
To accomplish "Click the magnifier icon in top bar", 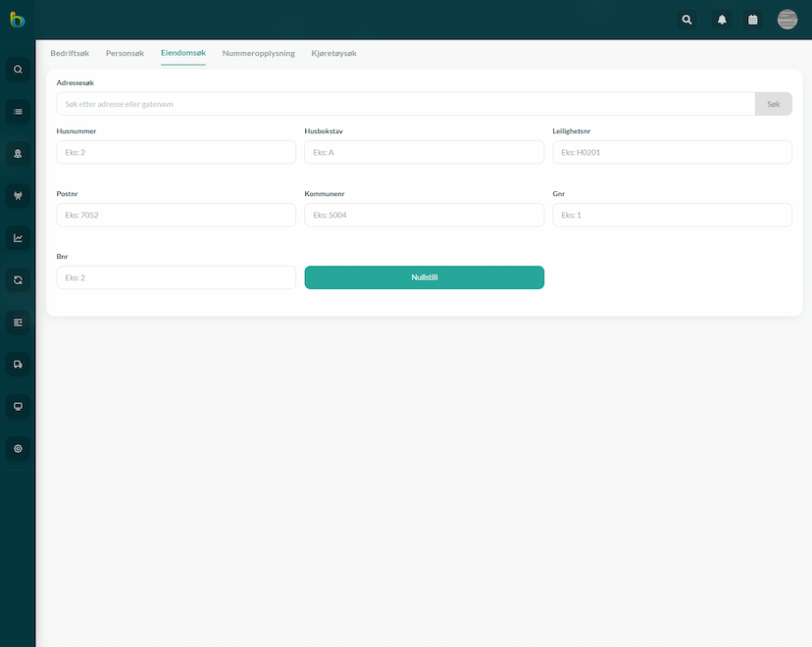I will tap(686, 20).
